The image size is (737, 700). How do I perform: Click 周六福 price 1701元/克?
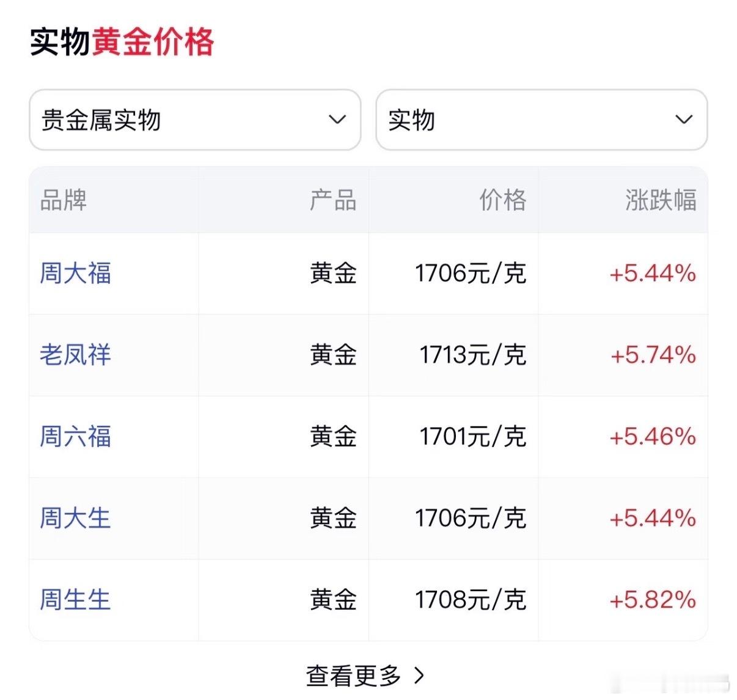(x=472, y=437)
